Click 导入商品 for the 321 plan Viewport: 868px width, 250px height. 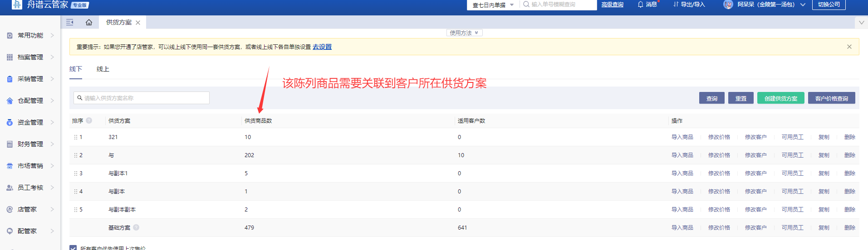click(682, 137)
